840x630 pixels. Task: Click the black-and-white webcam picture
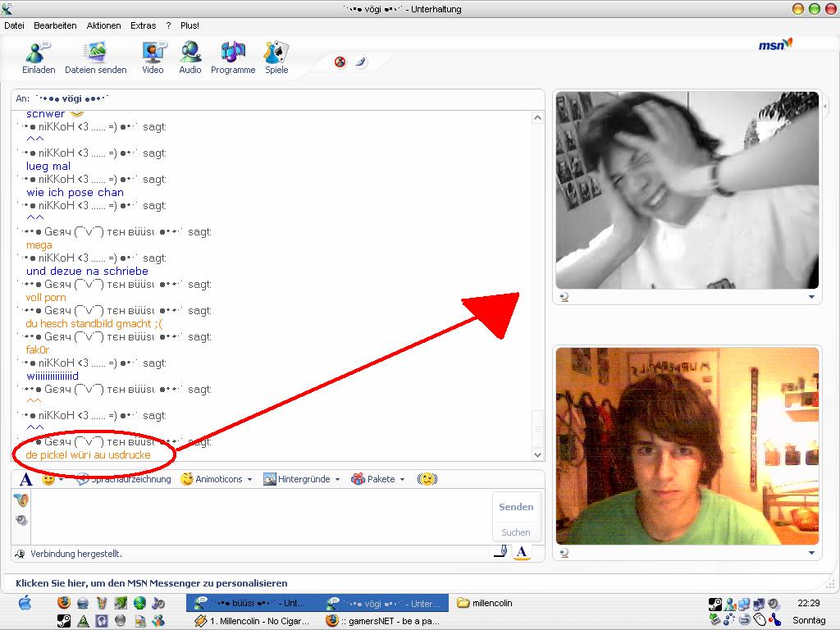coord(687,190)
